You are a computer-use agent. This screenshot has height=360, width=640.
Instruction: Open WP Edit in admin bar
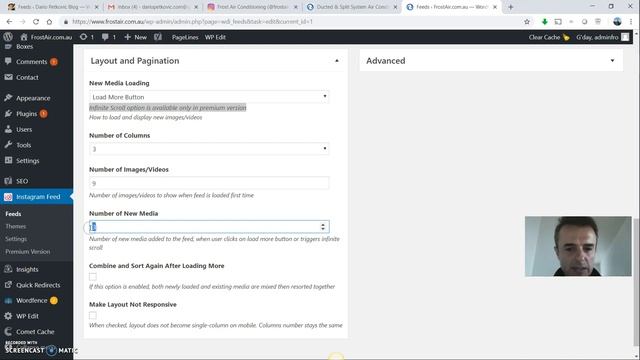pyautogui.click(x=215, y=37)
